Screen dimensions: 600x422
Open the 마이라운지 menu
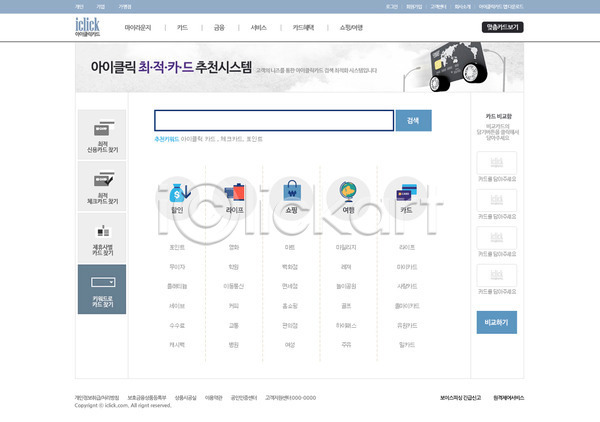coord(137,28)
